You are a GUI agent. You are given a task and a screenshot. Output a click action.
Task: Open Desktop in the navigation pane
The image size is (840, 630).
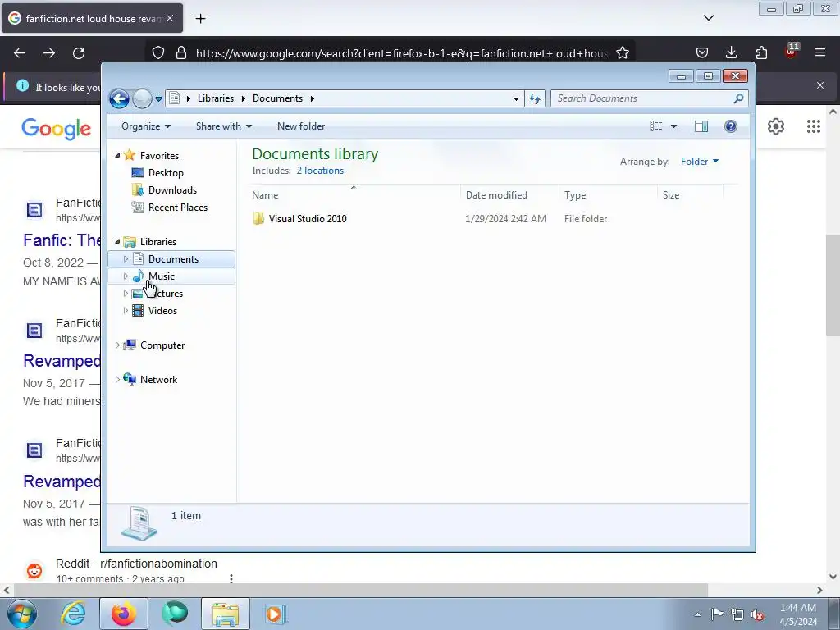click(166, 173)
